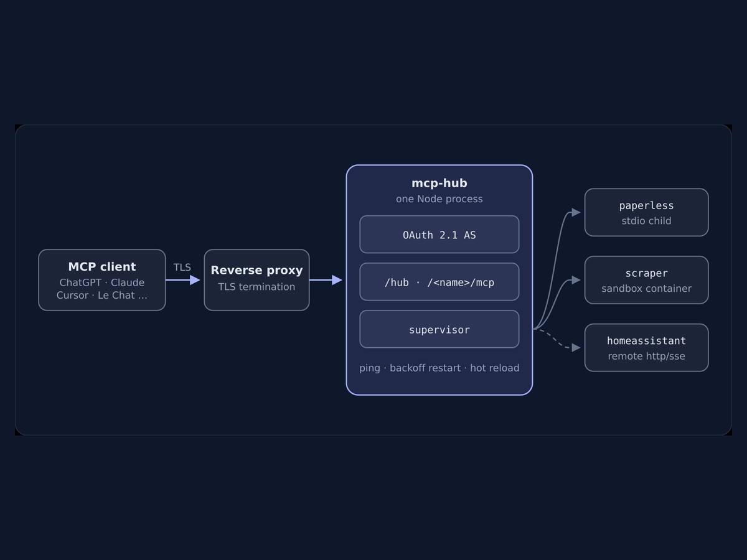747x560 pixels.
Task: Click 'remote http/sse' label
Action: tap(647, 357)
